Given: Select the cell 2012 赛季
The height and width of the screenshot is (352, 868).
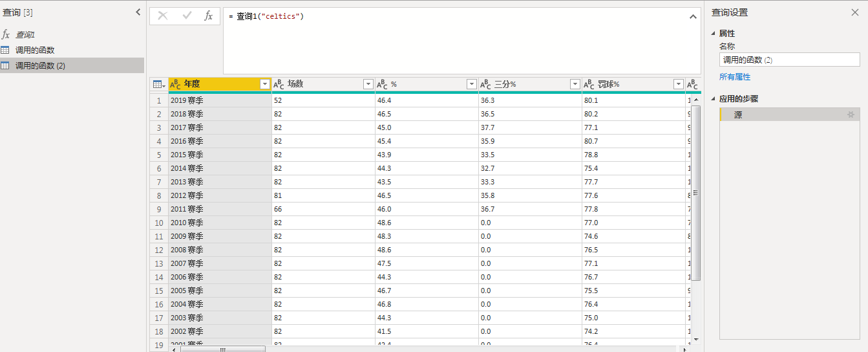Looking at the screenshot, I should click(x=220, y=195).
